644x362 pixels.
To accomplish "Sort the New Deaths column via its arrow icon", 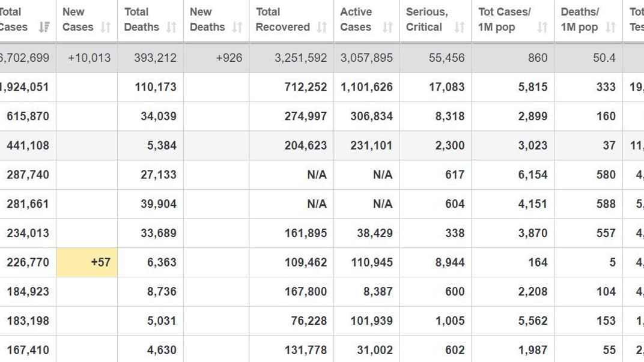I will coord(237,27).
